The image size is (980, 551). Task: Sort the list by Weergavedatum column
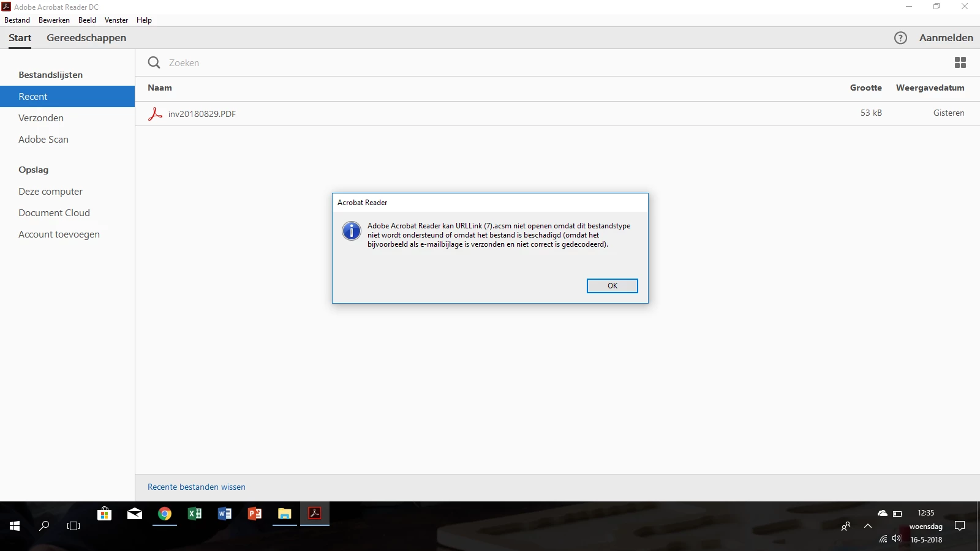pyautogui.click(x=930, y=88)
